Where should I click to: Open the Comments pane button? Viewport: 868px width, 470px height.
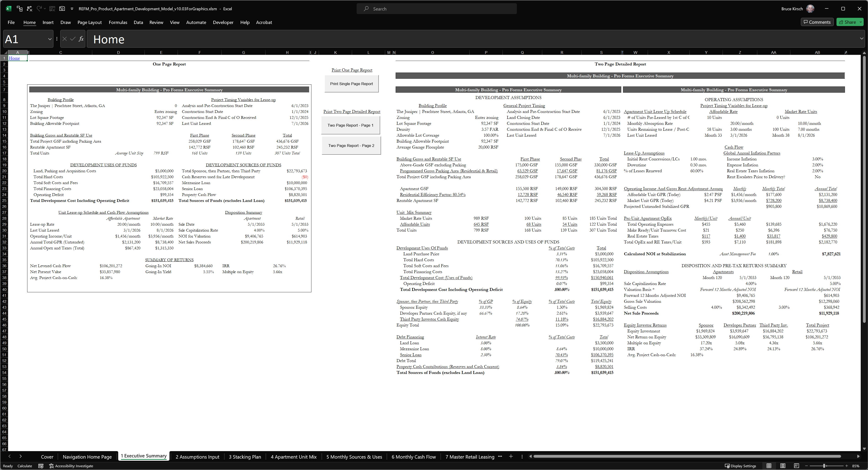click(x=817, y=22)
